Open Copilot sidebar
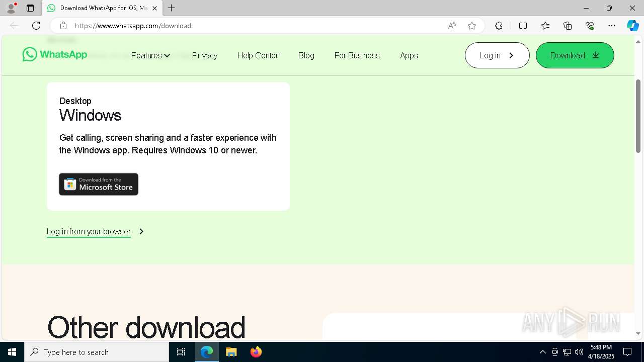This screenshot has width=644, height=362. [632, 26]
